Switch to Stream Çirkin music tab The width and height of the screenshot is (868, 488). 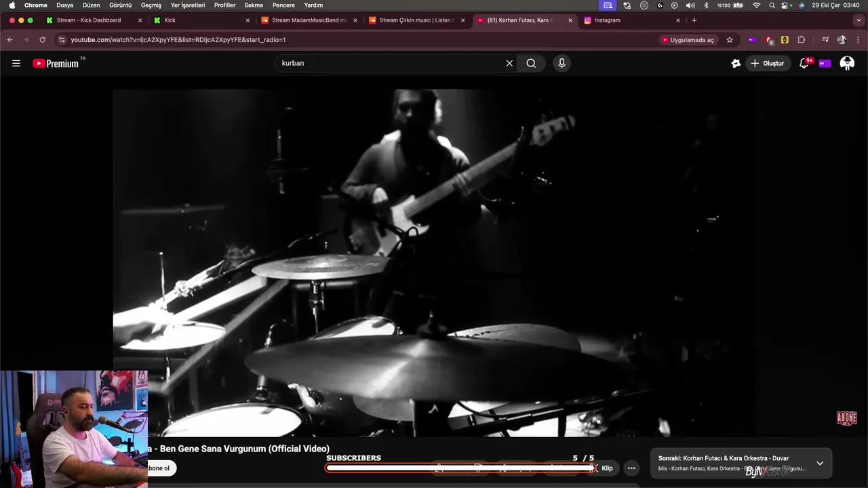coord(417,20)
